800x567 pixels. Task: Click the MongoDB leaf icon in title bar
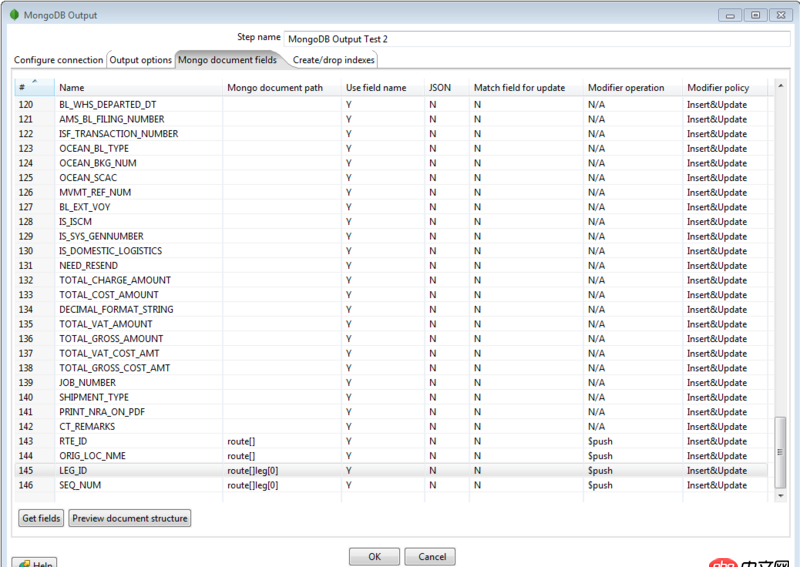(x=14, y=15)
